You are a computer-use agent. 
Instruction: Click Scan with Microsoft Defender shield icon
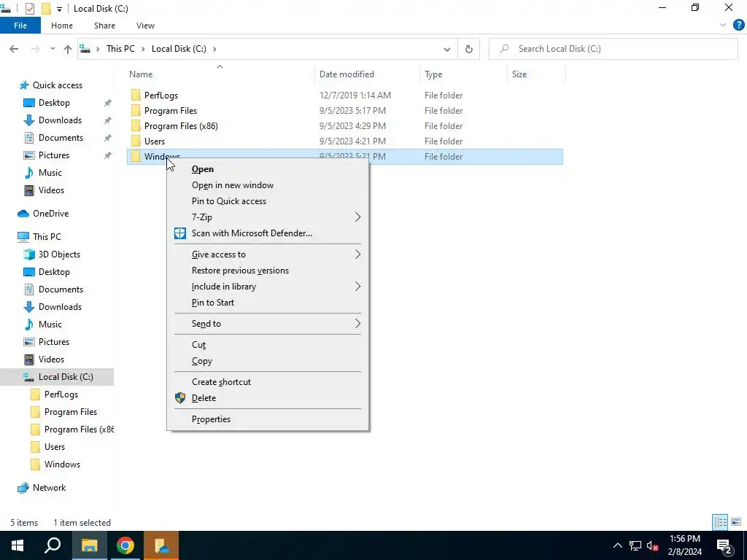(180, 233)
